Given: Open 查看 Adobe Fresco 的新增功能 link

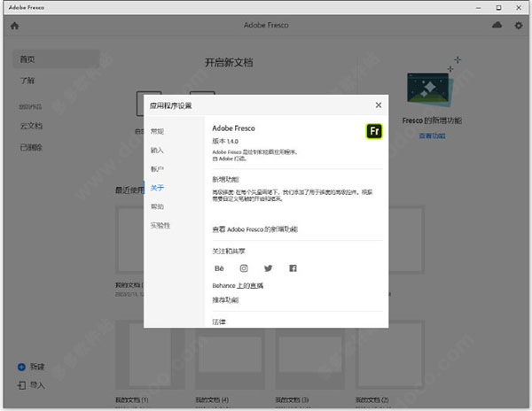Looking at the screenshot, I should pos(254,229).
